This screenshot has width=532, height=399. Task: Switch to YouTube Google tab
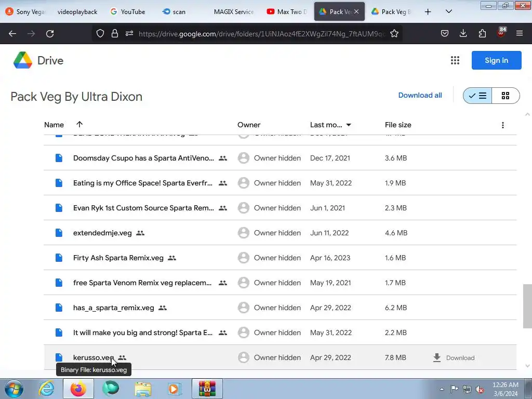(x=128, y=11)
